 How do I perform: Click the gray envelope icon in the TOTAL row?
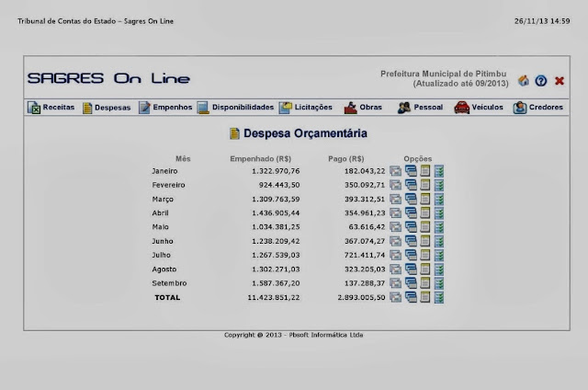click(396, 298)
